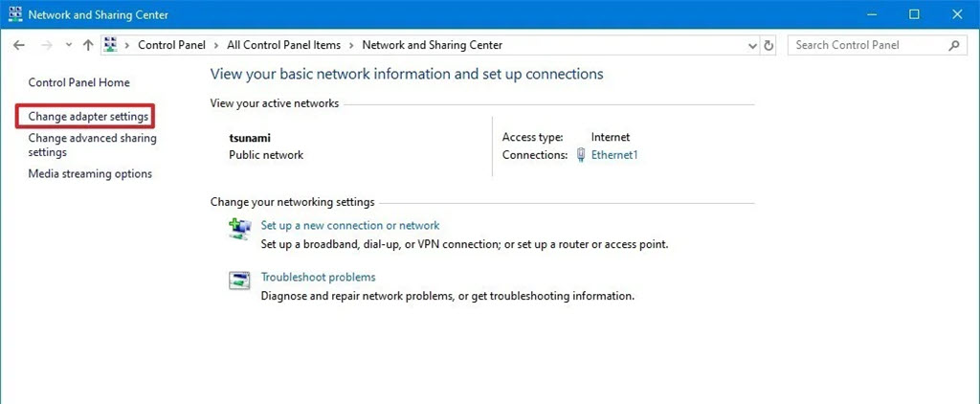The image size is (980, 404).
Task: Go up one level with the Up arrow
Action: pos(88,45)
